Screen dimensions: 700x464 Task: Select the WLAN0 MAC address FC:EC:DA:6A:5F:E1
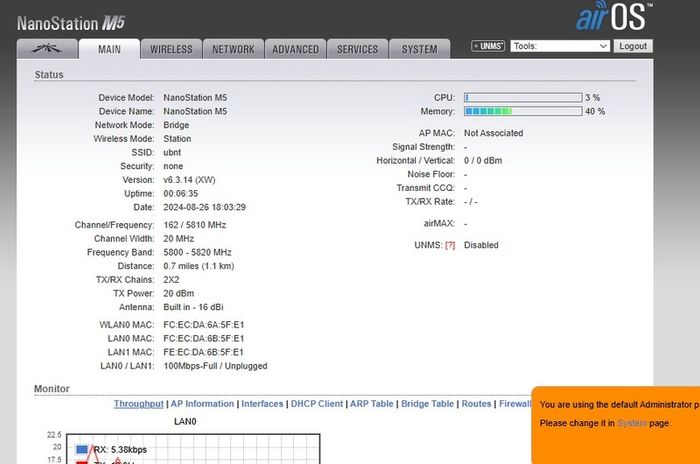204,325
